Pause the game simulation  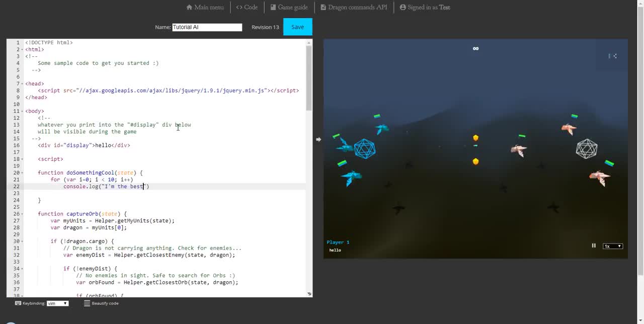(x=593, y=246)
